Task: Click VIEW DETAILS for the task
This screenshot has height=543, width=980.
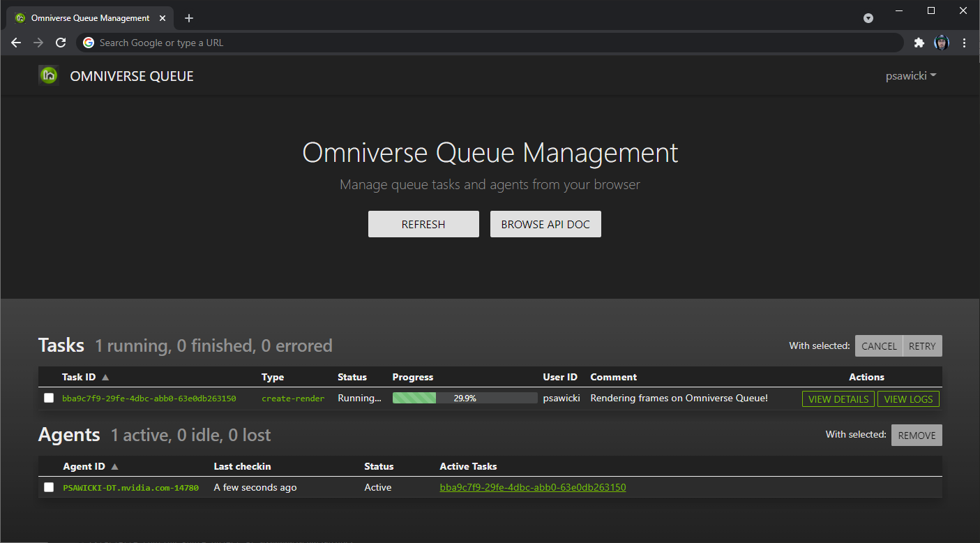Action: [x=838, y=399]
